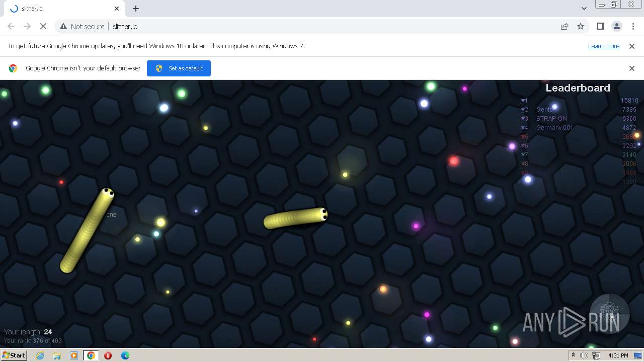Viewport: 644px width, 362px height.
Task: Open the volume speaker icon
Action: [x=584, y=355]
